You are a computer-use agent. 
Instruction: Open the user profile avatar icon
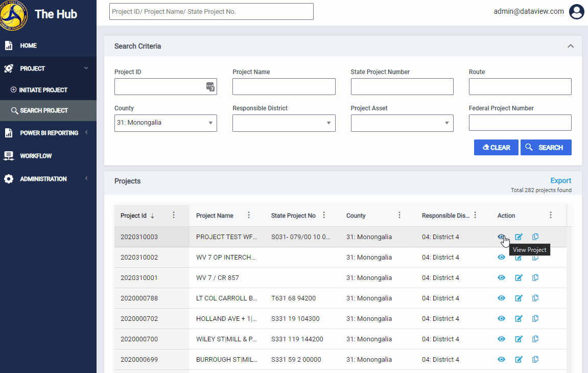pos(576,12)
